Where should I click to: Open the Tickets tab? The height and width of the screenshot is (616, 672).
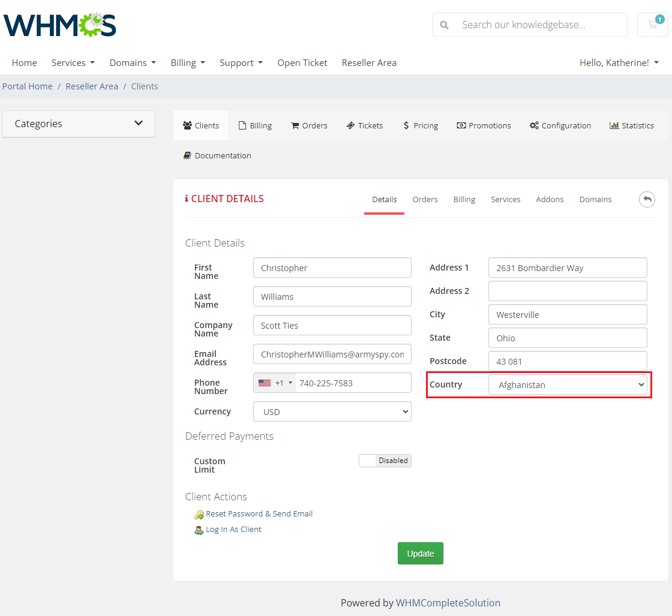coord(365,125)
